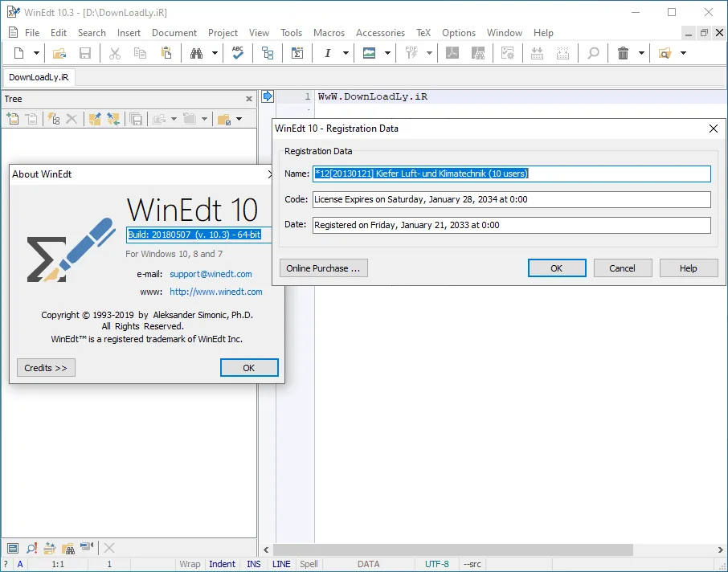The width and height of the screenshot is (728, 572).
Task: Open dropdown arrow next to Find binoculars
Action: (215, 53)
